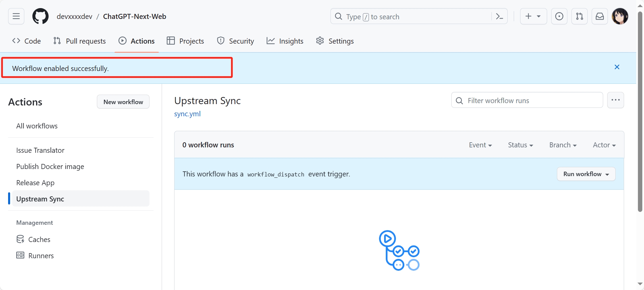Open the user avatar menu
The height and width of the screenshot is (290, 644).
coord(620,16)
